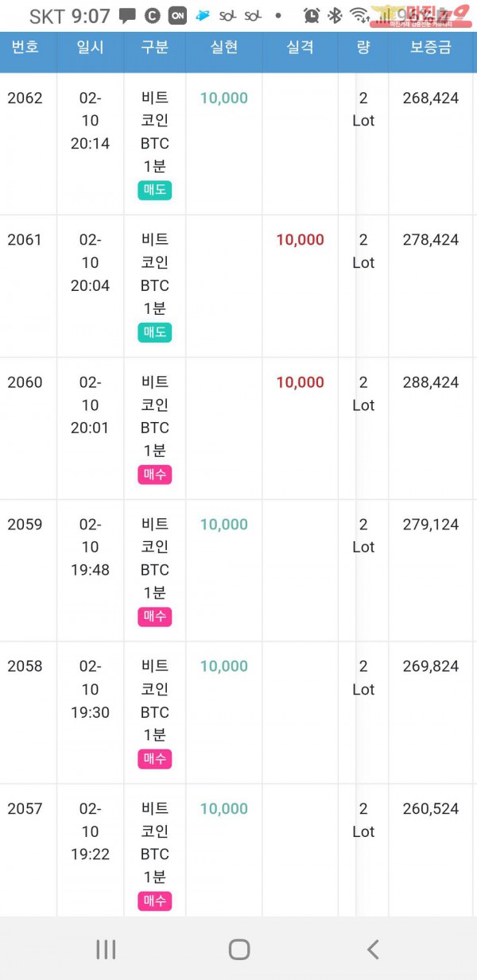Click the 268,424 deposit amount

(x=431, y=98)
